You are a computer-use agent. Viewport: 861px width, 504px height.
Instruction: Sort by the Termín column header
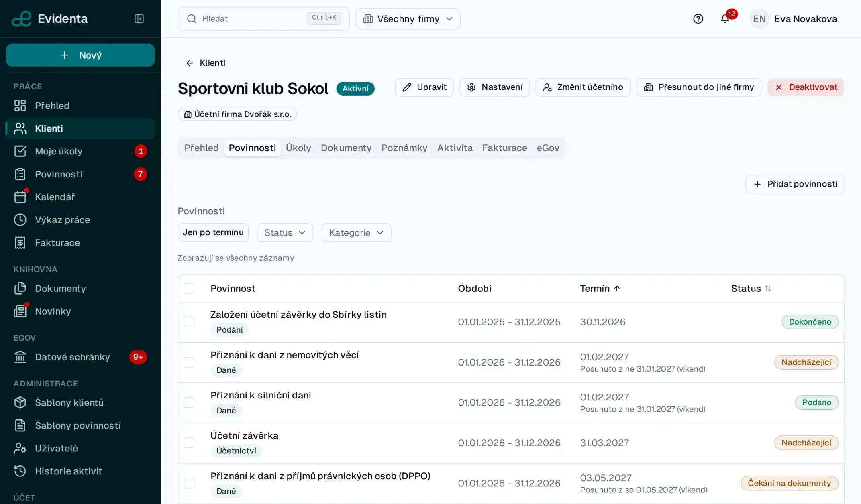tap(600, 289)
